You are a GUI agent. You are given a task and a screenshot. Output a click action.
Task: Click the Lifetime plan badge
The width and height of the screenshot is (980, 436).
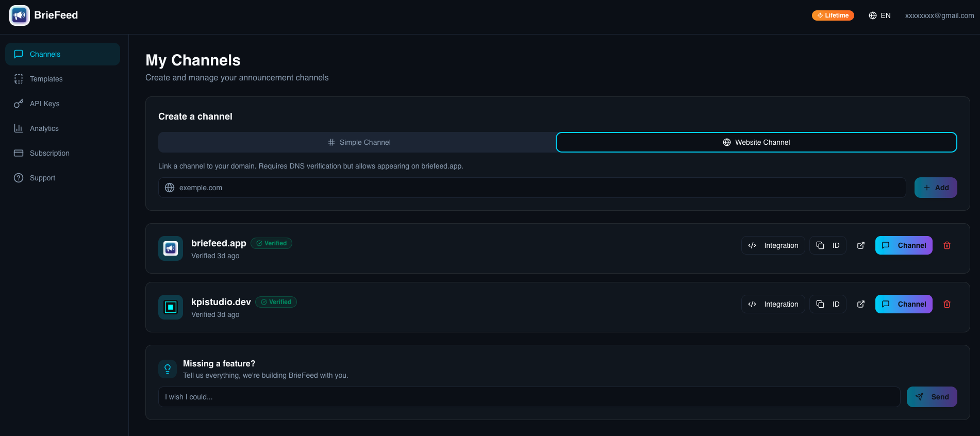tap(833, 15)
